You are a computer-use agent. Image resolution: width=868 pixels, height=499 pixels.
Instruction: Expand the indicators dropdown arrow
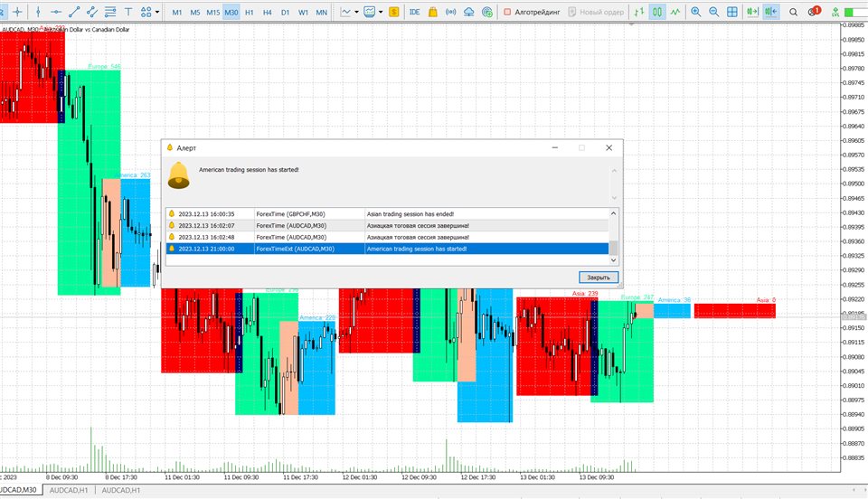pos(381,12)
